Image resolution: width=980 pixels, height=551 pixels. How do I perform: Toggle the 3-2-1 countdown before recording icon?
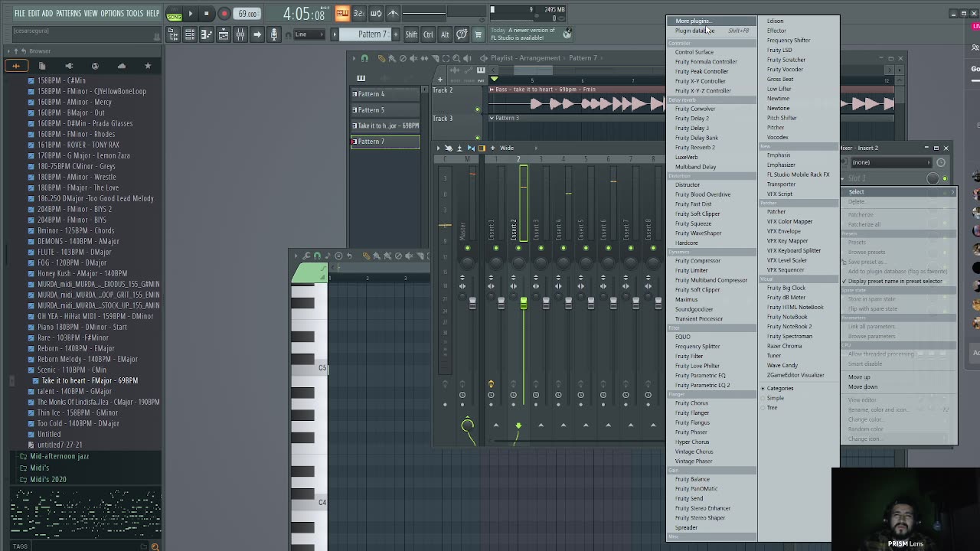[x=359, y=14]
